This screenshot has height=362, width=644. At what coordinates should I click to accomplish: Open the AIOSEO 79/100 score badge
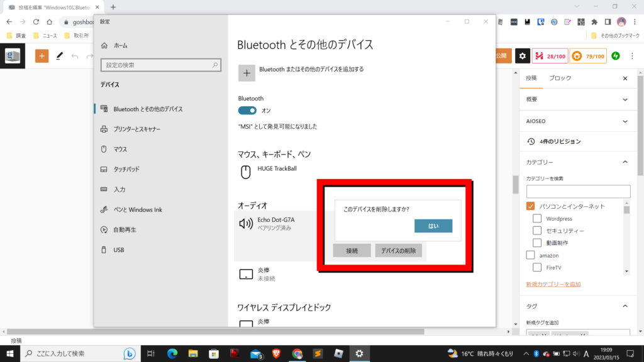pos(589,56)
